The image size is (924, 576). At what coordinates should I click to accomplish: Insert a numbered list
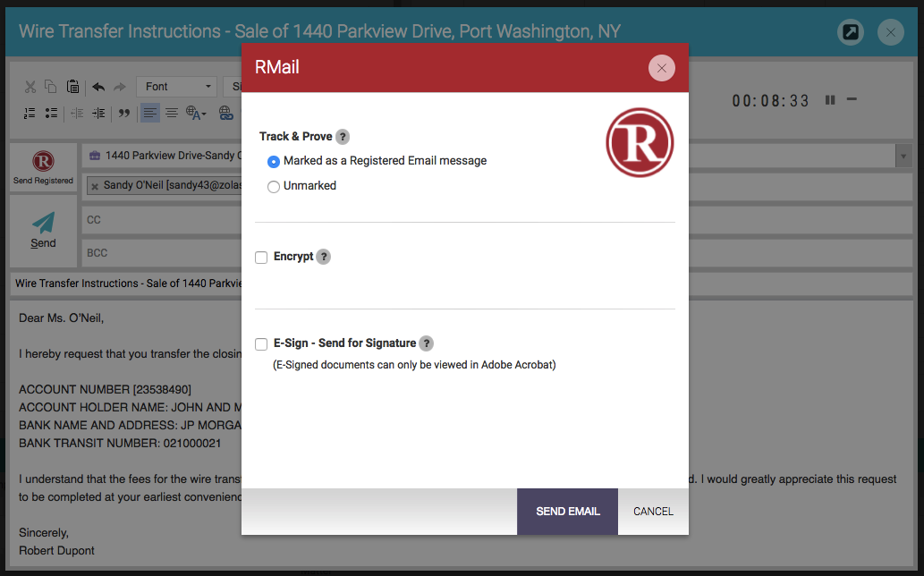[30, 113]
